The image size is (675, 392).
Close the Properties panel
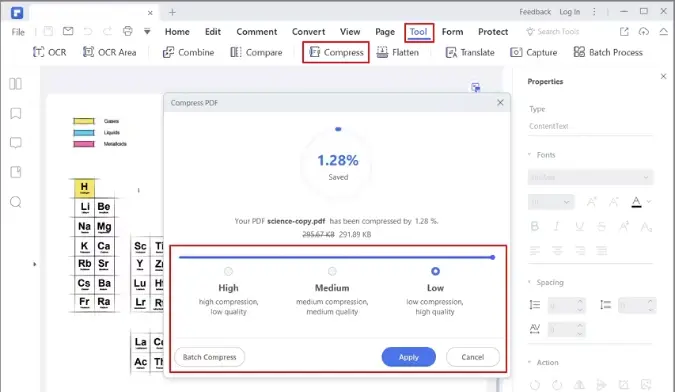click(x=663, y=76)
